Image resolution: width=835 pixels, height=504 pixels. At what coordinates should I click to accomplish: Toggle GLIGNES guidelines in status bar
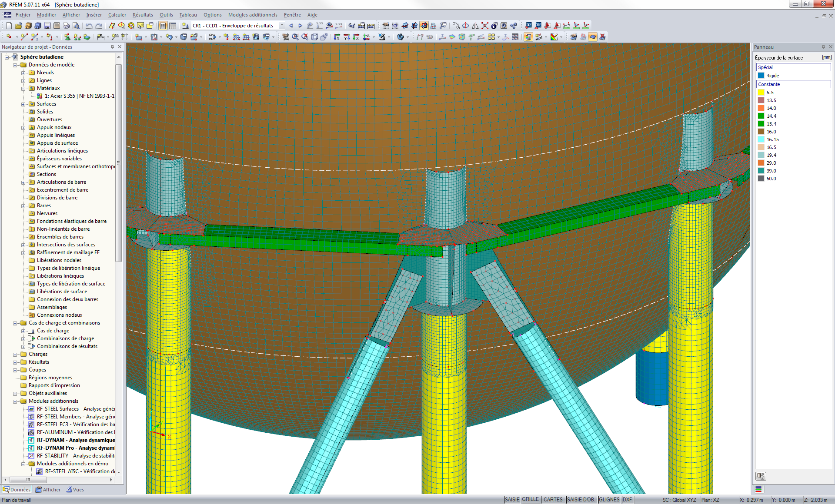[x=609, y=500]
